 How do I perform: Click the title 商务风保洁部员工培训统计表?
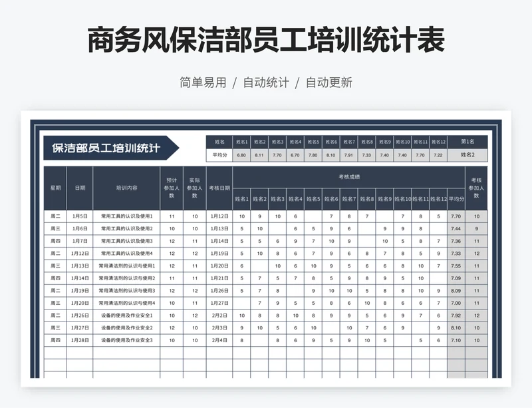[x=266, y=41]
